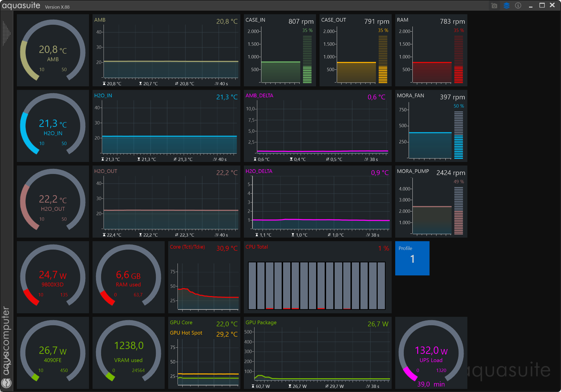Open the info icon in title bar
This screenshot has height=392, width=561.
(x=518, y=6)
